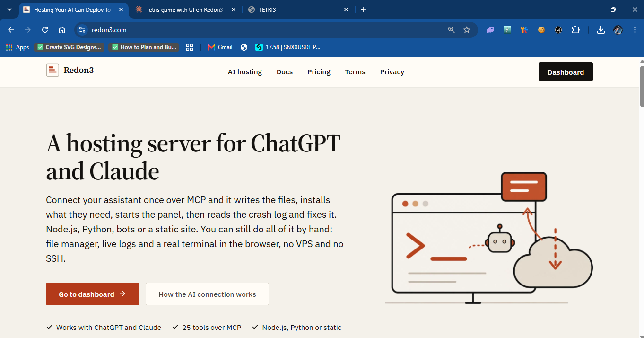Viewport: 644px width, 338px height.
Task: Open the Create SVG Designs bookmark
Action: point(69,47)
